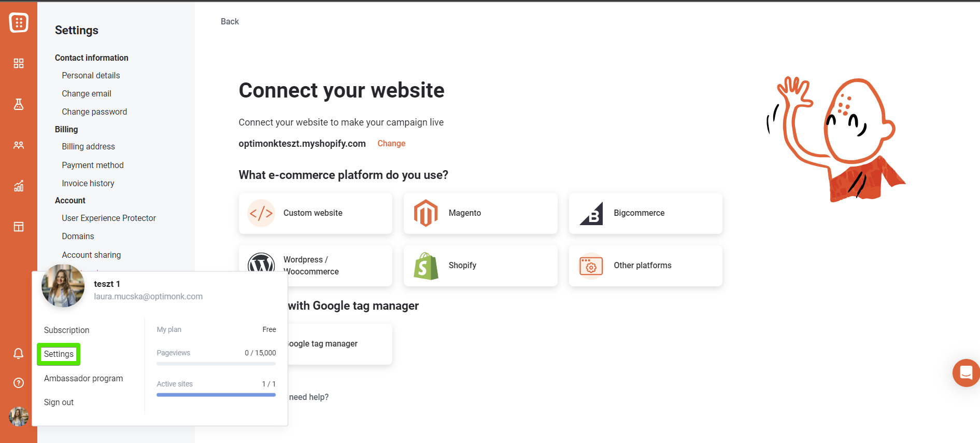Click the user avatar at sidebar bottom

coord(19,417)
